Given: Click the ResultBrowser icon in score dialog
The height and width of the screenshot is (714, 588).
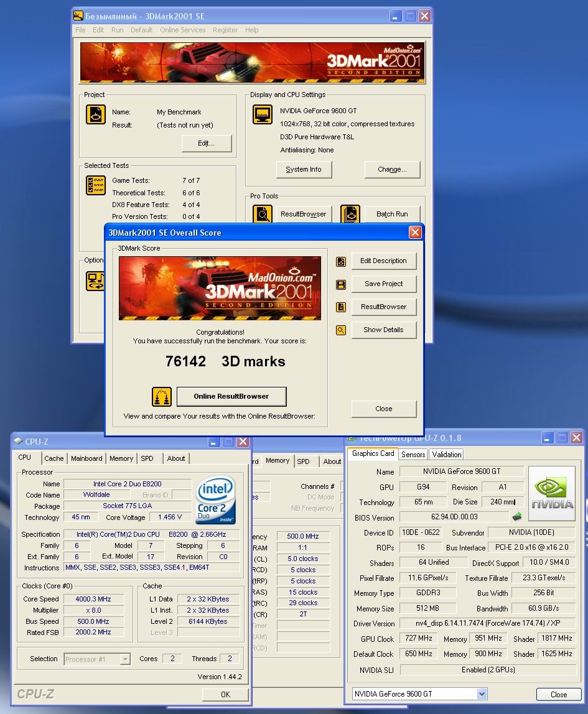Looking at the screenshot, I should tap(341, 307).
